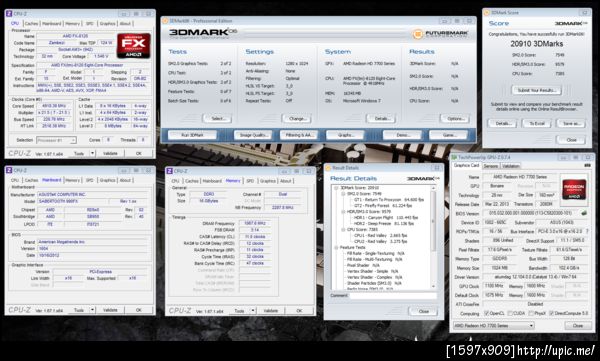Select HDR2 - Deep Freeze row
This screenshot has height=361, width=600.
(384, 224)
